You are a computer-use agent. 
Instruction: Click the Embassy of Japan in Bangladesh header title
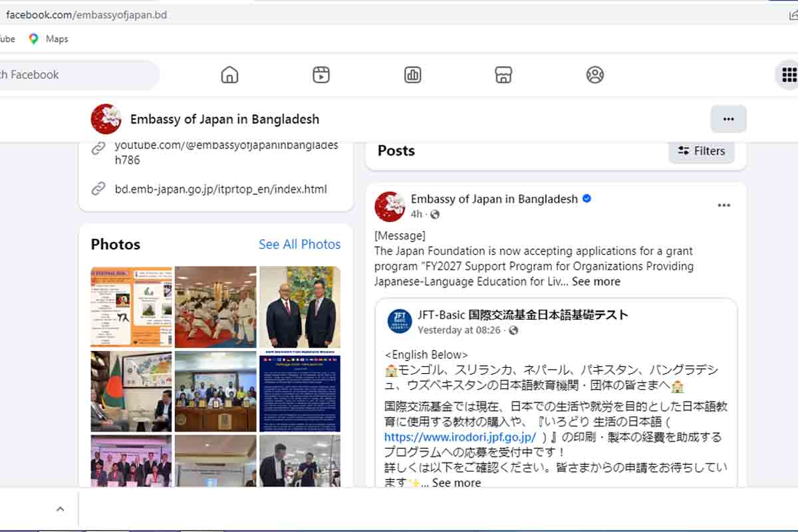click(x=225, y=119)
